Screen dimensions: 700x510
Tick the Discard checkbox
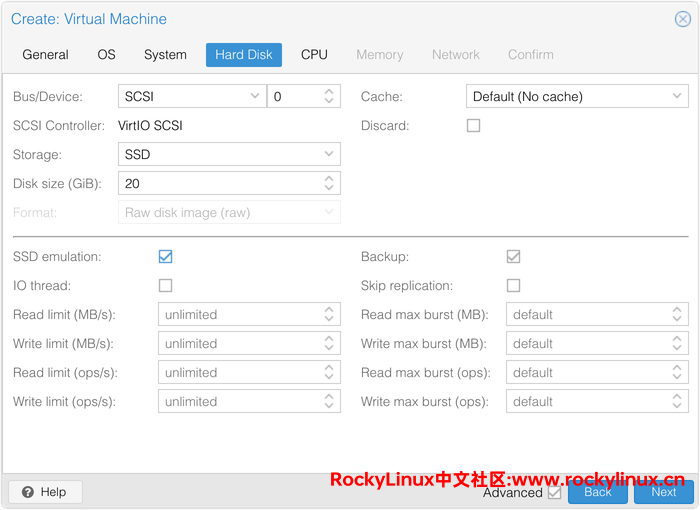tap(474, 126)
